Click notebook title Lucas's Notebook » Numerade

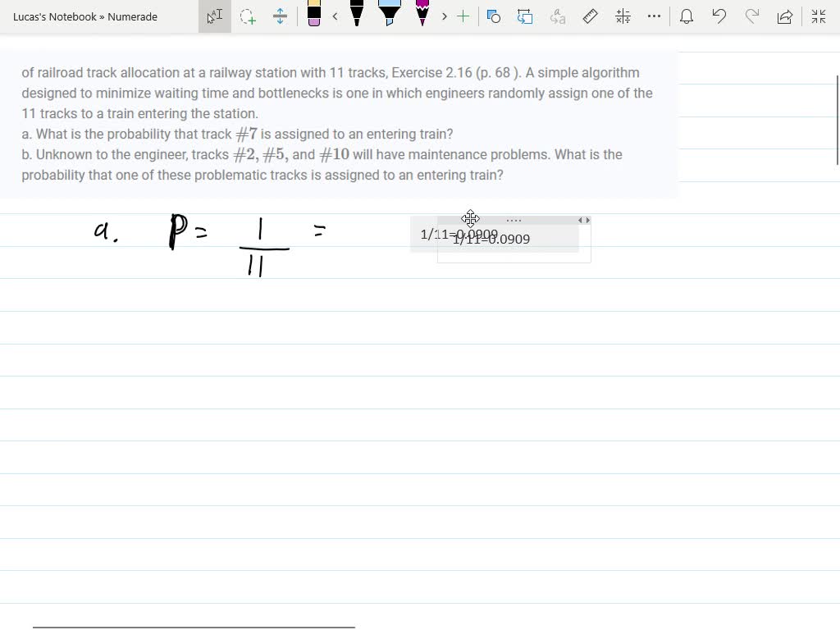point(85,16)
